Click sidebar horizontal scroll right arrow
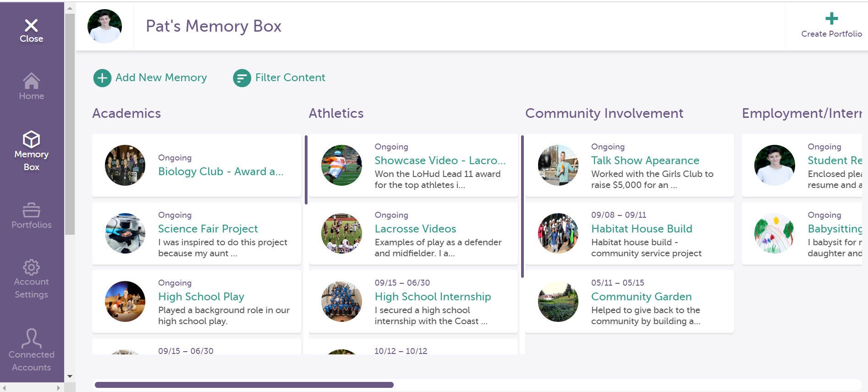Image resolution: width=868 pixels, height=392 pixels. click(58, 388)
